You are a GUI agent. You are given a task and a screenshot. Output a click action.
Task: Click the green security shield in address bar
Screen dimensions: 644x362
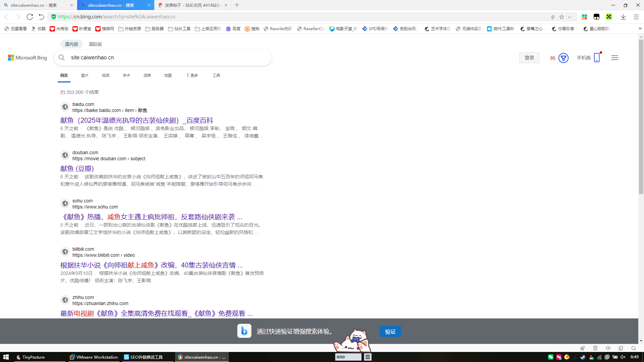coord(54,17)
